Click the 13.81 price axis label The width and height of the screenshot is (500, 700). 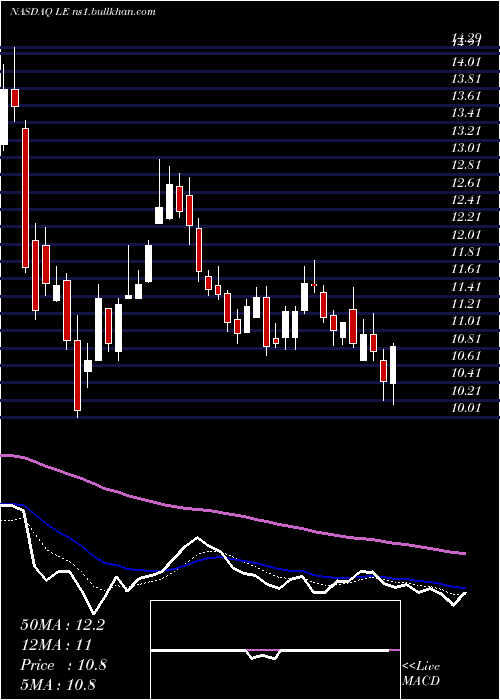466,79
